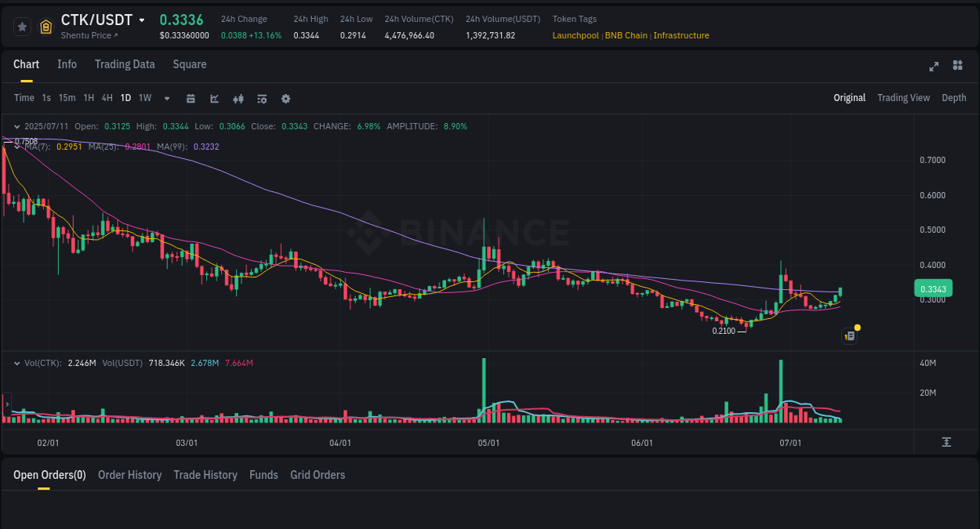This screenshot has width=980, height=529.
Task: Open the technical indicators panel
Action: pyautogui.click(x=261, y=98)
